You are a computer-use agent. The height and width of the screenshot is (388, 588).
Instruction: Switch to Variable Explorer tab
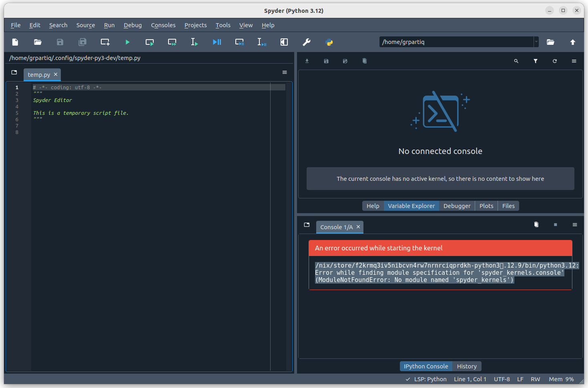pos(411,206)
